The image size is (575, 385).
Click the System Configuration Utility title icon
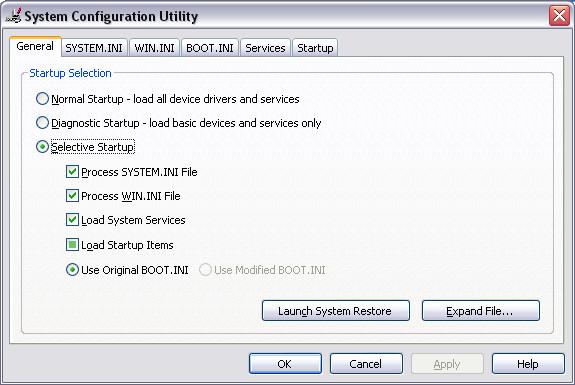pos(14,15)
